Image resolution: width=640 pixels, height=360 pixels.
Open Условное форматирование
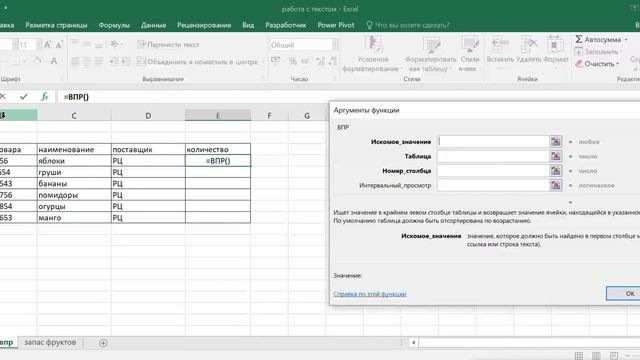372,53
